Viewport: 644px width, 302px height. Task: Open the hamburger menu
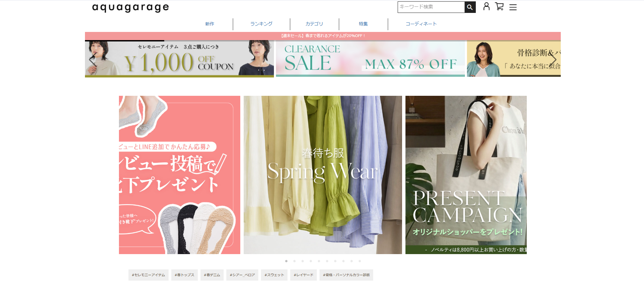(513, 7)
